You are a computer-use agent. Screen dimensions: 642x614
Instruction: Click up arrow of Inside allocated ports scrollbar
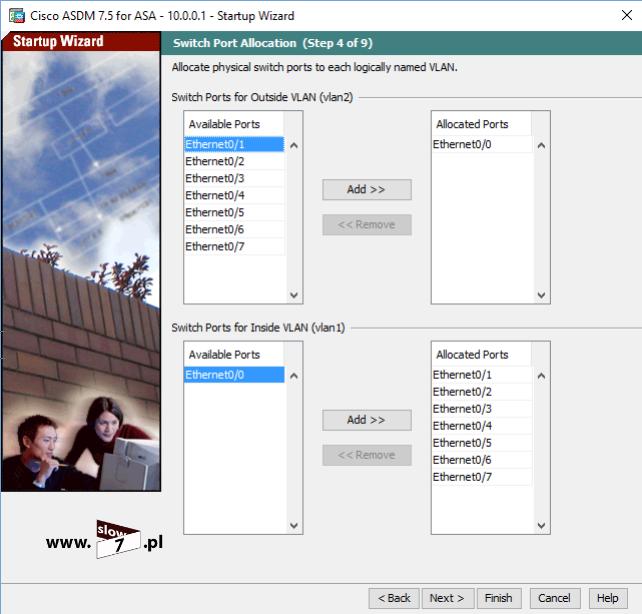[541, 376]
